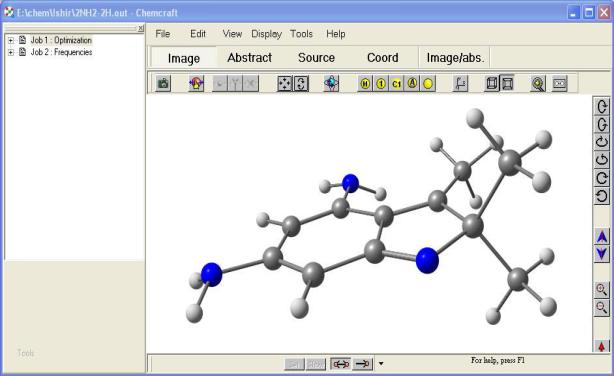Click the grayed-out Y-shaped bond icon
The width and height of the screenshot is (614, 376).
coord(235,83)
